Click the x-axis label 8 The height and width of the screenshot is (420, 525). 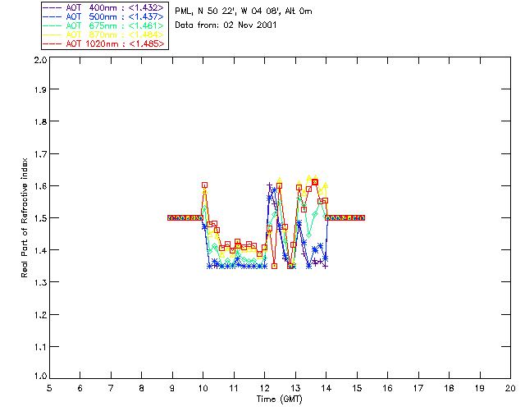point(141,388)
